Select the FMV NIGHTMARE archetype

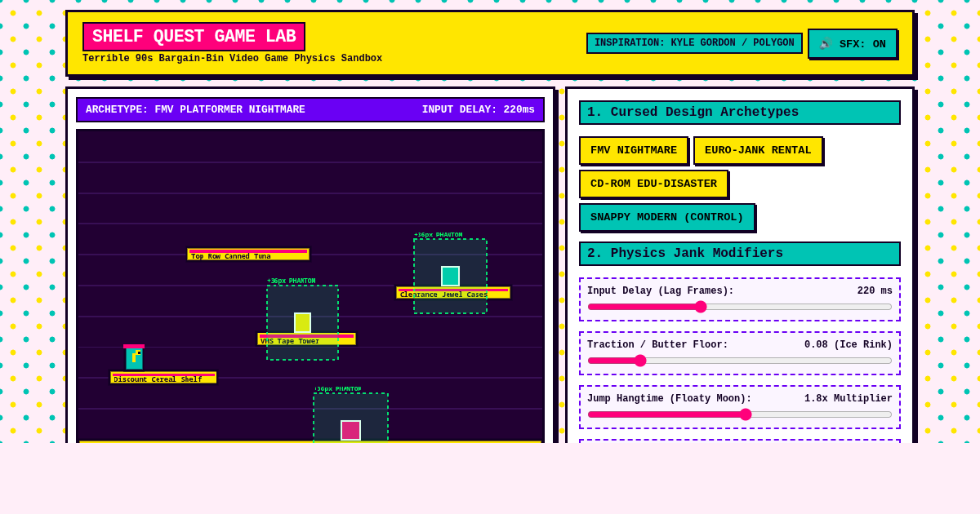(634, 150)
